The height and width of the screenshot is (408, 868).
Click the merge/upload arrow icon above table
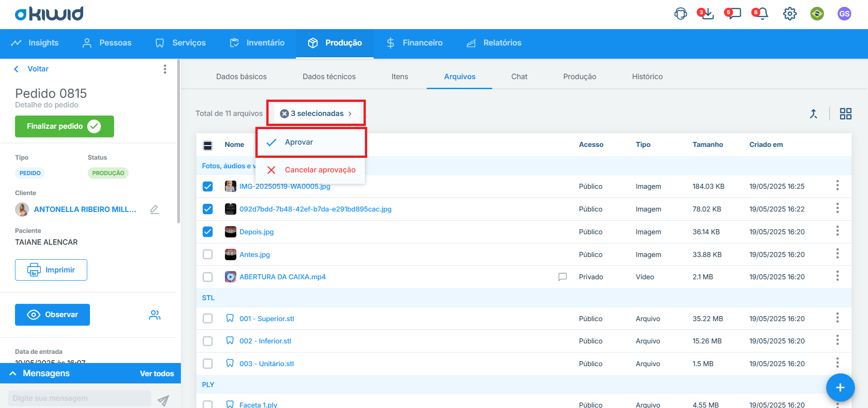(813, 114)
